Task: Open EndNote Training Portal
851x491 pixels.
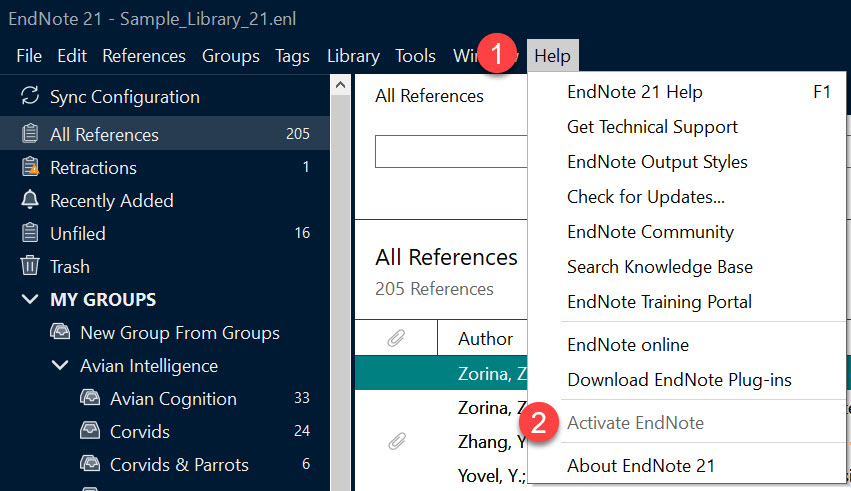Action: tap(687, 302)
